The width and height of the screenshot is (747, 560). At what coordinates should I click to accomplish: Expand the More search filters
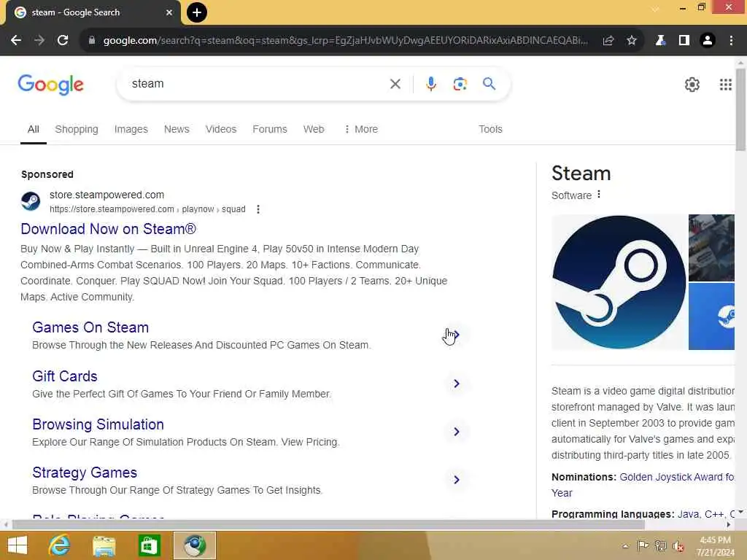(x=361, y=130)
